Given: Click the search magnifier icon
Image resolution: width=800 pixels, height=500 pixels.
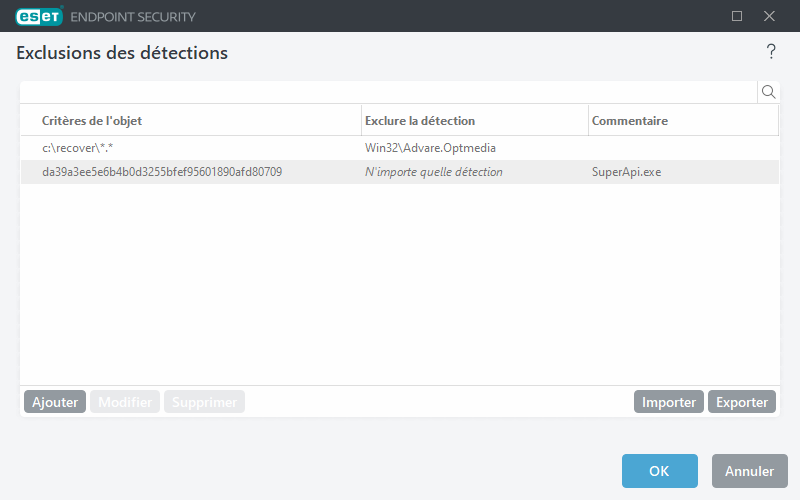Looking at the screenshot, I should (769, 92).
